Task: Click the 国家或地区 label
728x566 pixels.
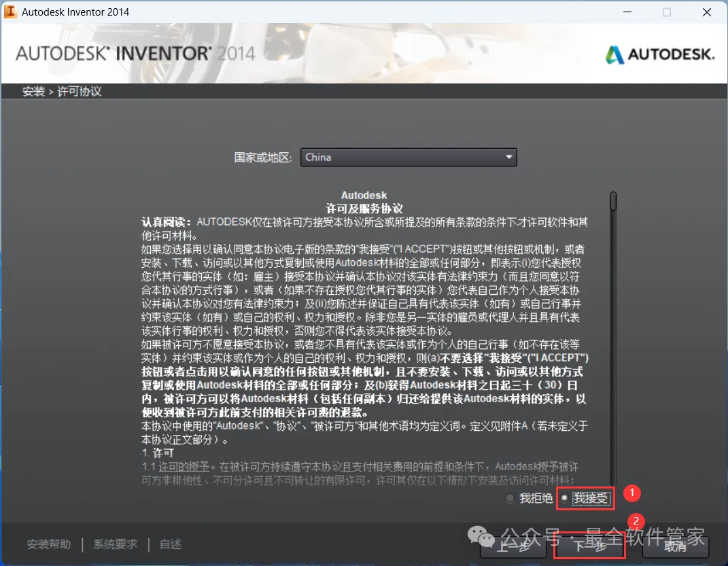Action: point(263,158)
